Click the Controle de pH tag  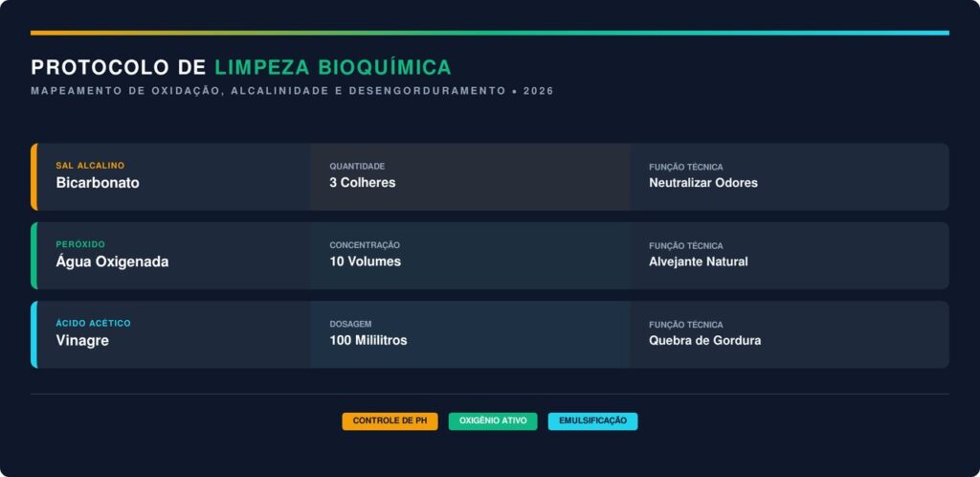(390, 420)
